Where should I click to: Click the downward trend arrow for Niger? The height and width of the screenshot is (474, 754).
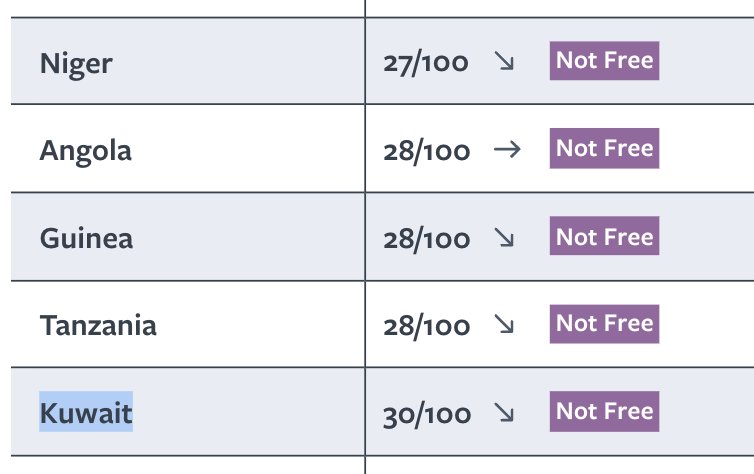[x=504, y=62]
